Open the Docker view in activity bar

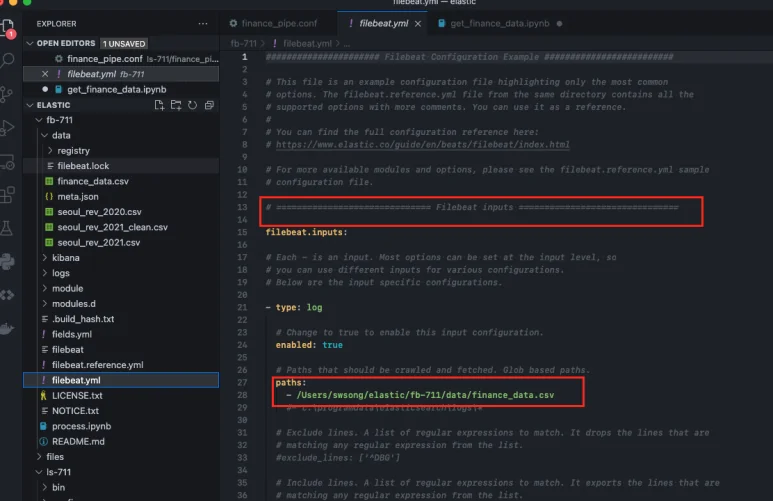(x=9, y=329)
